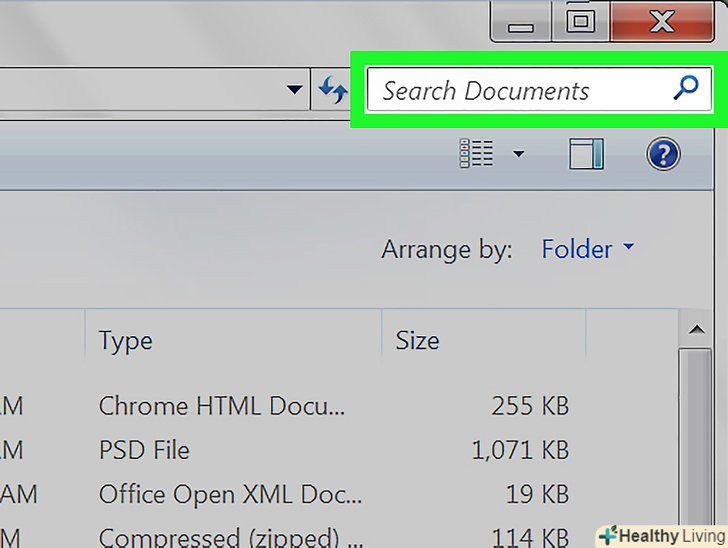The width and height of the screenshot is (728, 548).
Task: Toggle the preview pane icon
Action: [587, 154]
